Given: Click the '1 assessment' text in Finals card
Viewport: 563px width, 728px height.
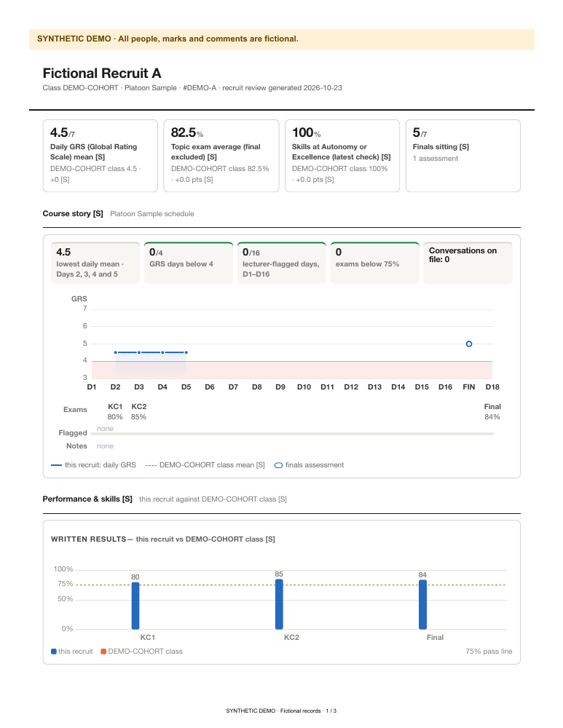Looking at the screenshot, I should [436, 158].
